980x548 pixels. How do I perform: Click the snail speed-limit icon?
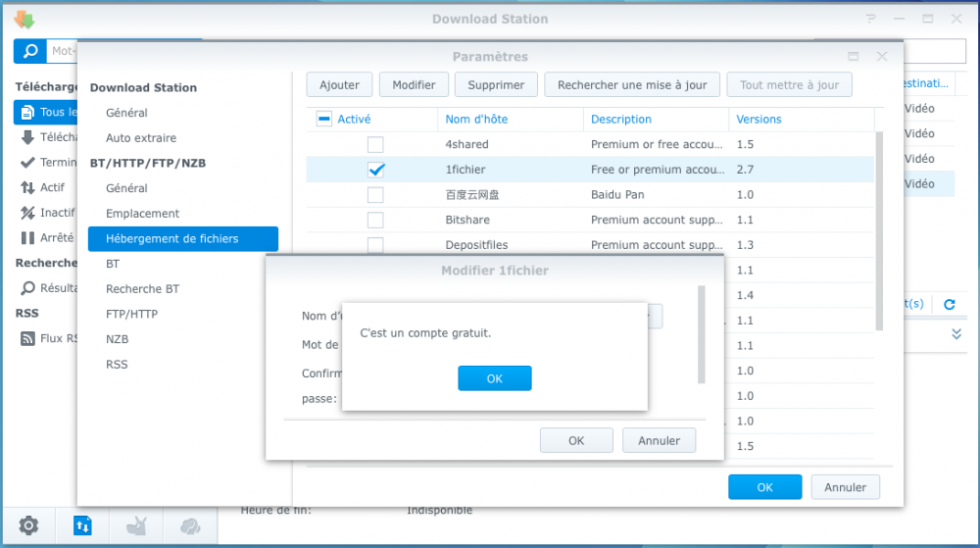click(136, 526)
